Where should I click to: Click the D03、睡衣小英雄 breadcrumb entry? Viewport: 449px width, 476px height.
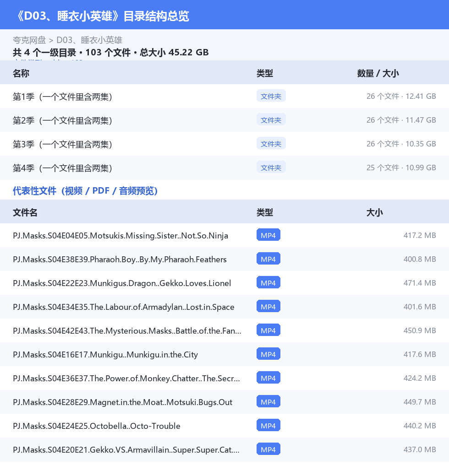(x=89, y=40)
